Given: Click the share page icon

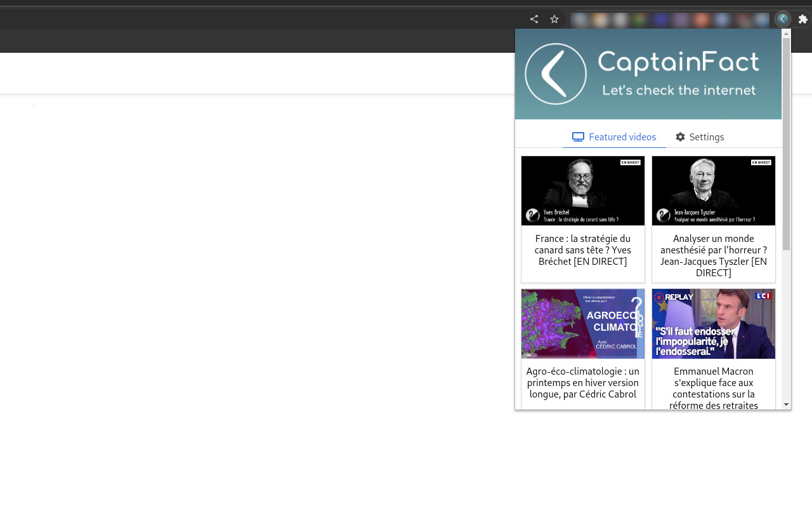Looking at the screenshot, I should 534,19.
